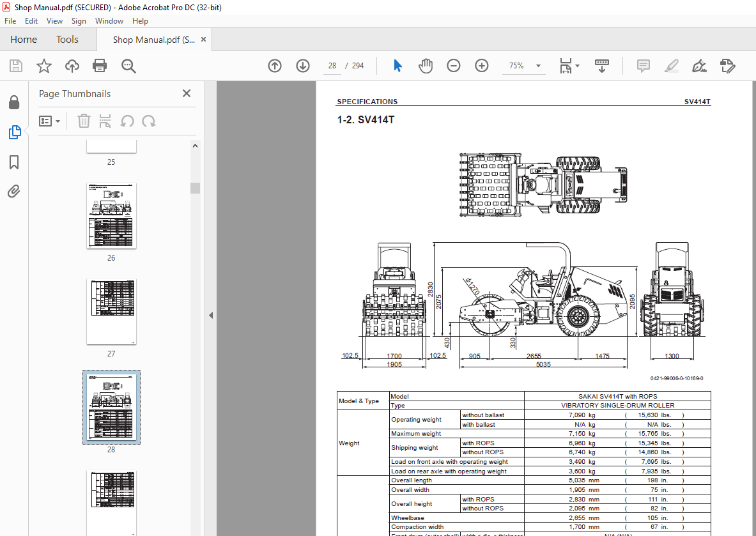Print the document using printer icon
756x536 pixels.
coord(100,66)
